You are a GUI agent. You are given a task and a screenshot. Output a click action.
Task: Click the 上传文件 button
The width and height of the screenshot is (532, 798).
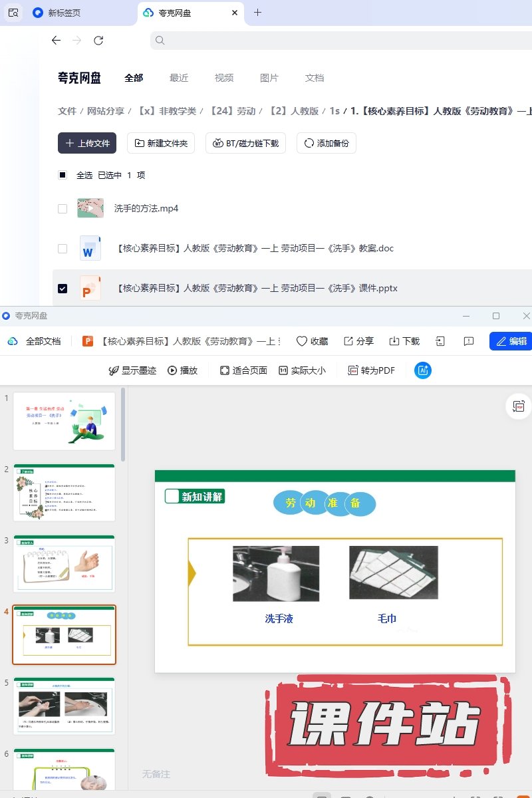(87, 143)
